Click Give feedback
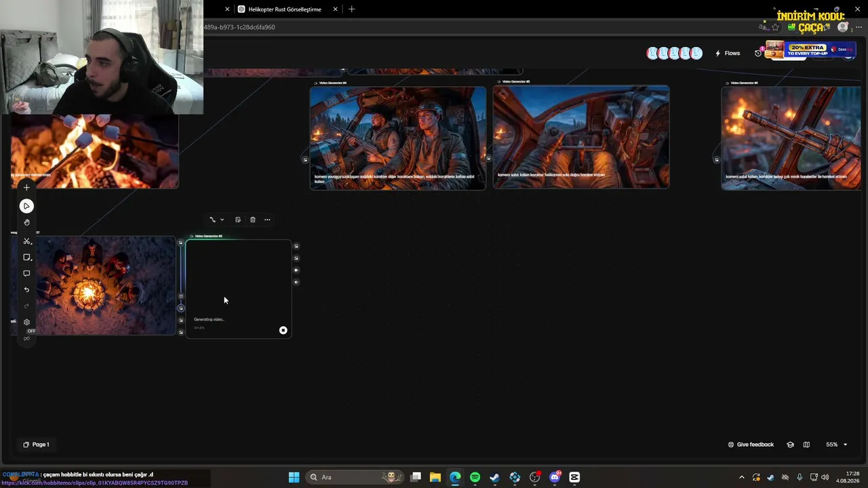Viewport: 868px width, 488px height. [x=751, y=445]
